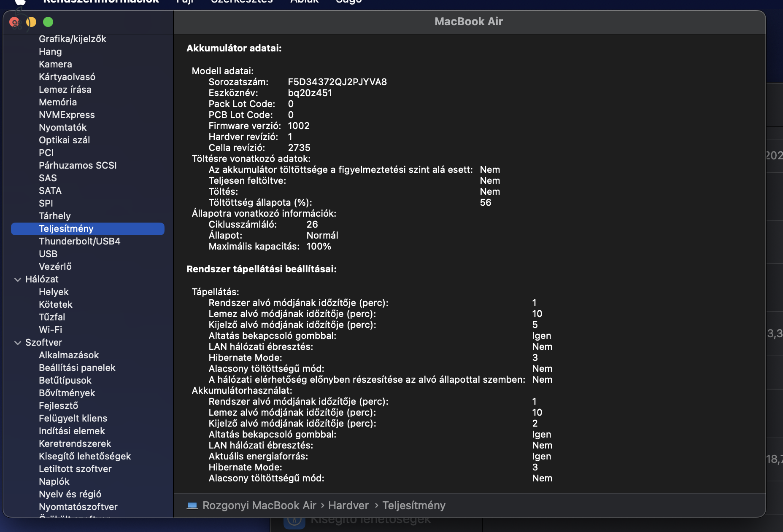Open Indítási elemek entry
The image size is (783, 532).
tap(72, 431)
